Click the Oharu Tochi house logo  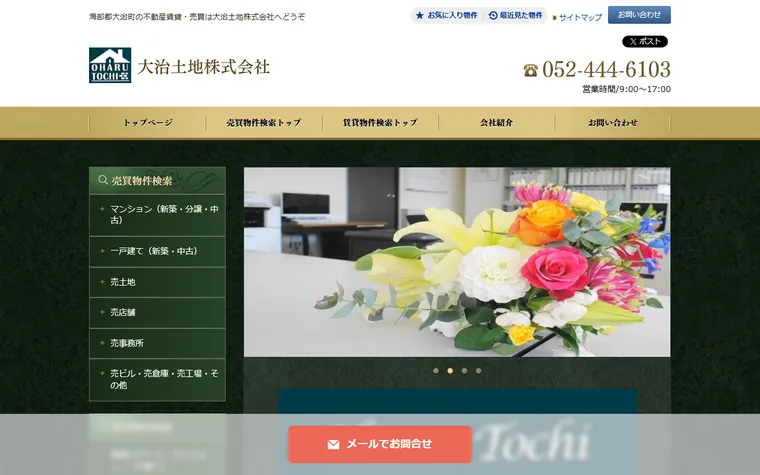point(110,65)
